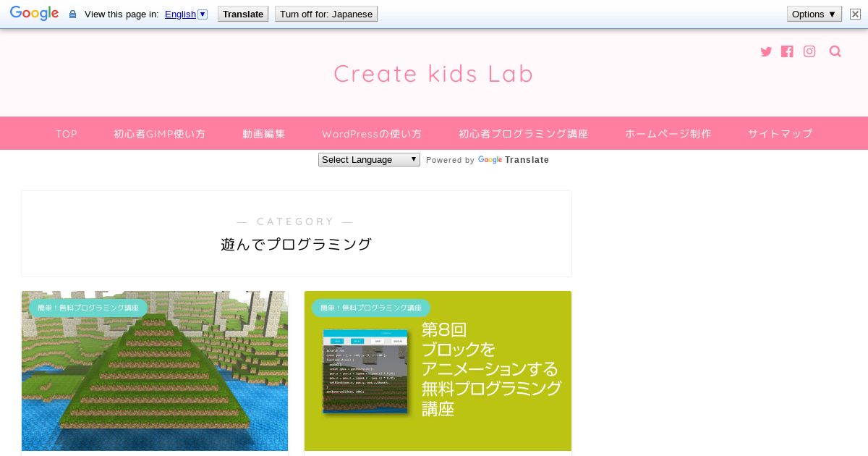Click the Translate button
This screenshot has height=456, width=868.
click(x=243, y=14)
